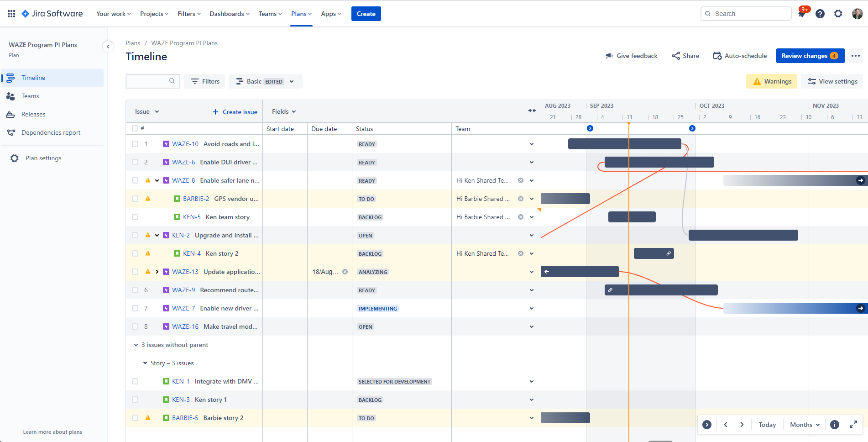
Task: Tick the checkbox for WAZE-16
Action: click(135, 326)
